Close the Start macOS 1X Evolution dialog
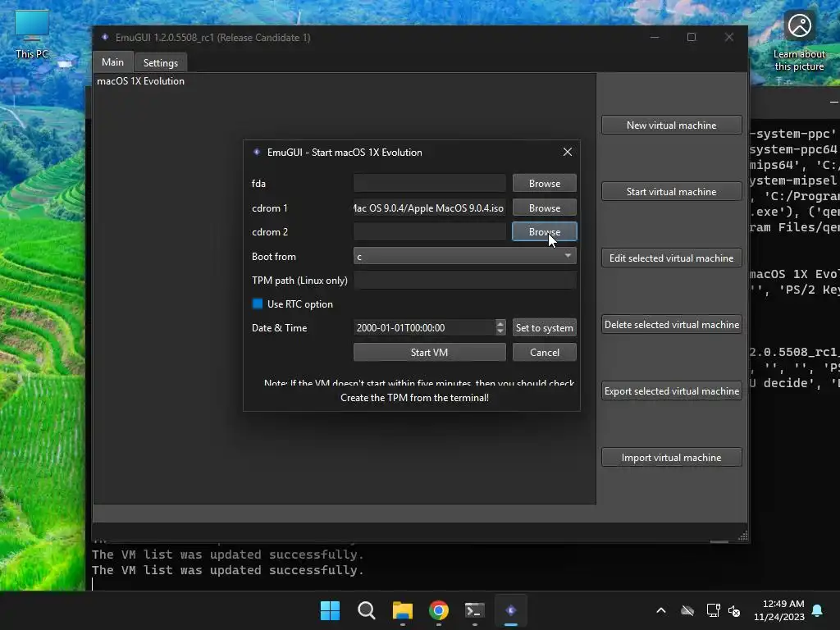The width and height of the screenshot is (840, 630). (x=568, y=152)
